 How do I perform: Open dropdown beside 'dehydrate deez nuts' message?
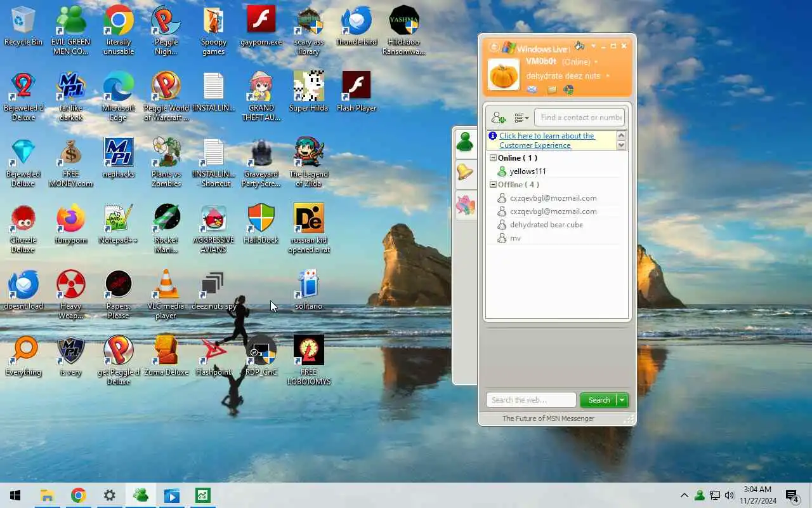(x=608, y=76)
